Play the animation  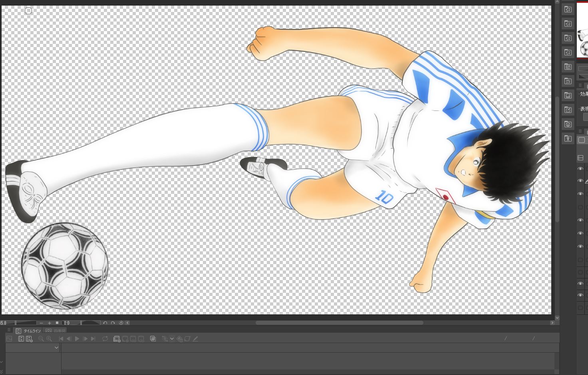pyautogui.click(x=77, y=339)
